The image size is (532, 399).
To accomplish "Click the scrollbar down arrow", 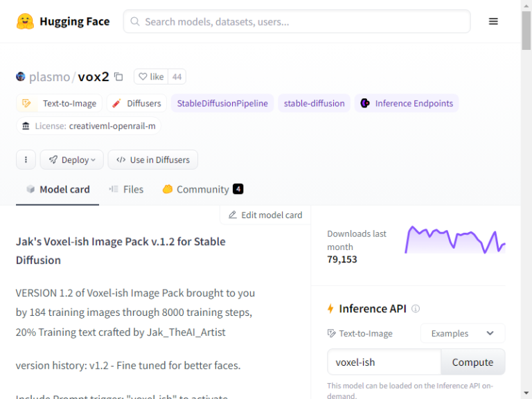I will tap(526, 393).
